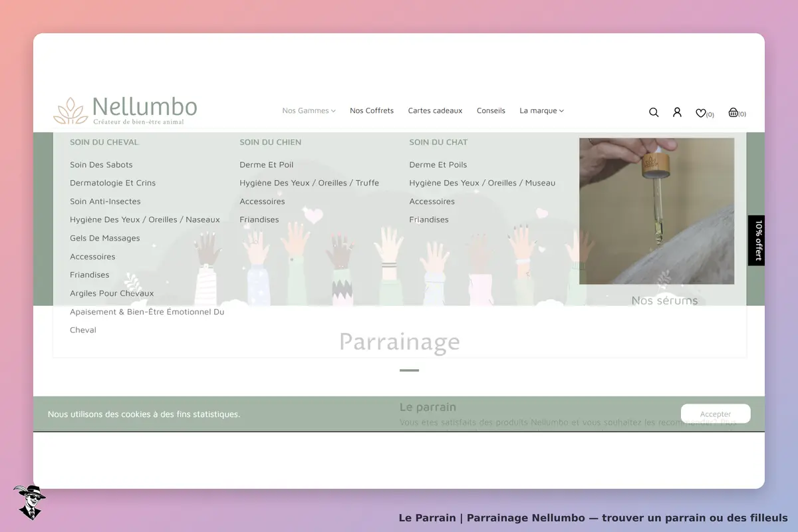Open Conseils menu item
Screen dimensions: 798x532
coord(491,110)
